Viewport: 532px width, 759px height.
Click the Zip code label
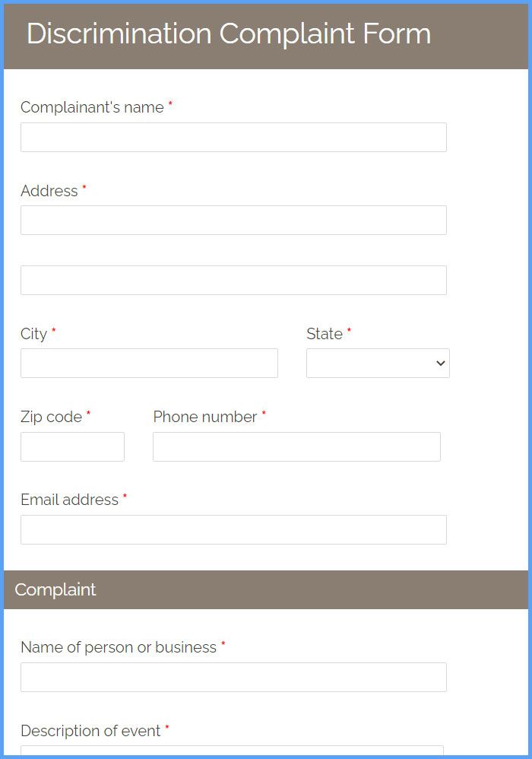point(51,417)
